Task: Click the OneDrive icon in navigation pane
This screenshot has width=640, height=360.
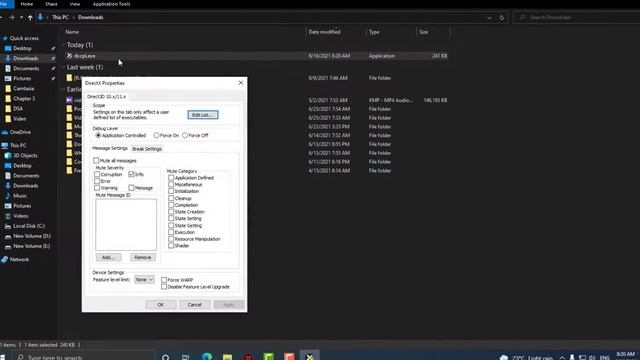Action: tap(5, 132)
